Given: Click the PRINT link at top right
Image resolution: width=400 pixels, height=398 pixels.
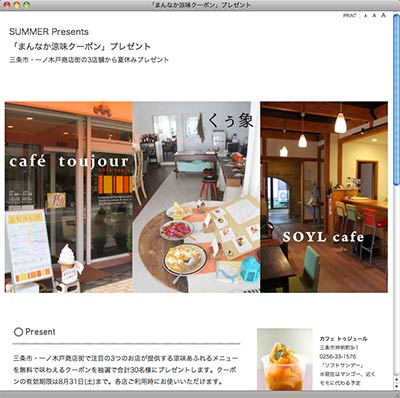Looking at the screenshot, I should (x=350, y=15).
